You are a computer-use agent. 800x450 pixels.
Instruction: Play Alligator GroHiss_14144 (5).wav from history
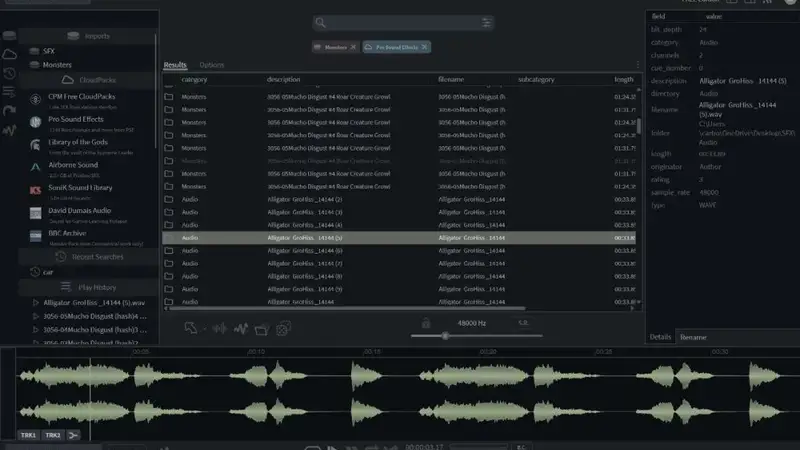coord(36,303)
